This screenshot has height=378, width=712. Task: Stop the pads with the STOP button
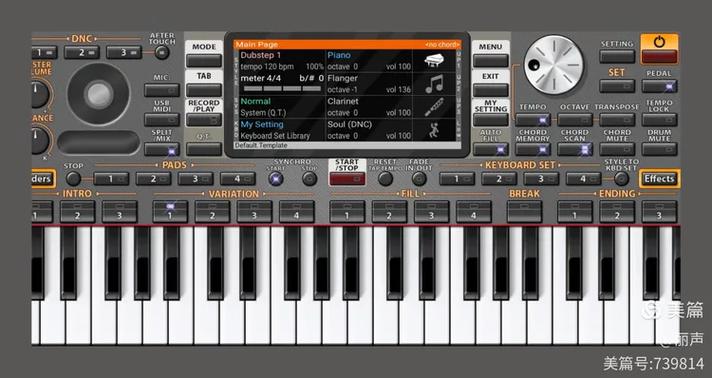[x=73, y=179]
